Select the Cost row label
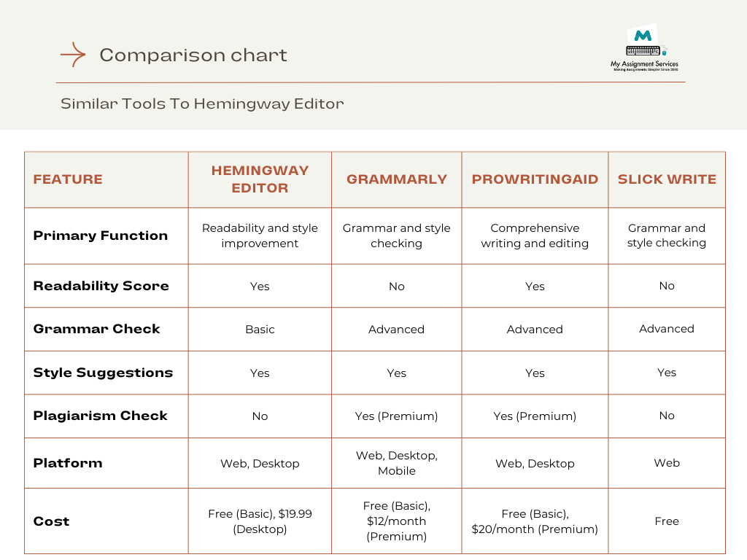Screen dimensions: 747x560 coord(51,521)
